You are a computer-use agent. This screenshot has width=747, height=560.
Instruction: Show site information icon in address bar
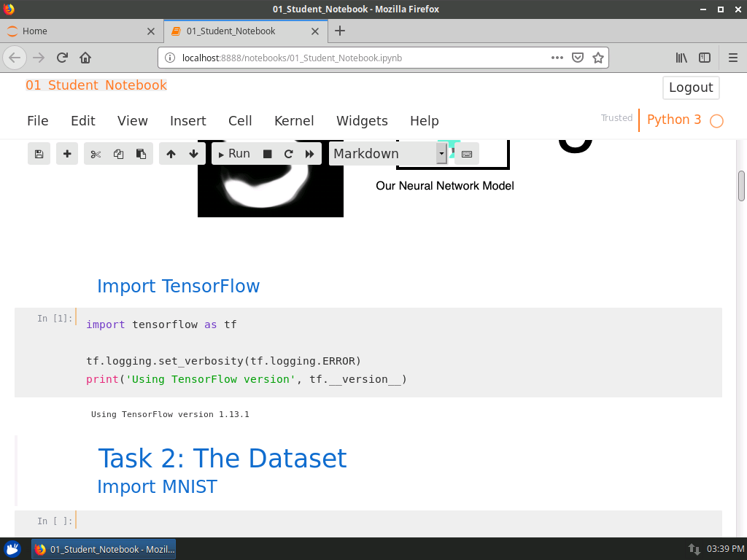169,58
